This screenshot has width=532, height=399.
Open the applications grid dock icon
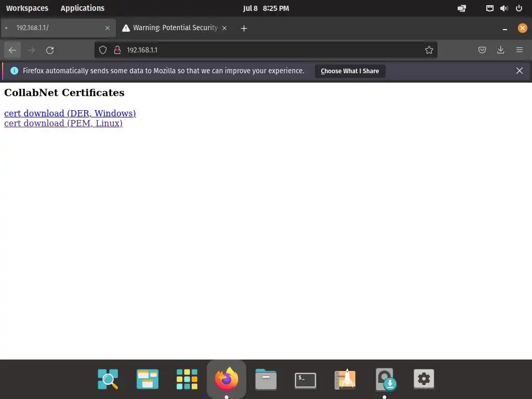[x=187, y=379]
